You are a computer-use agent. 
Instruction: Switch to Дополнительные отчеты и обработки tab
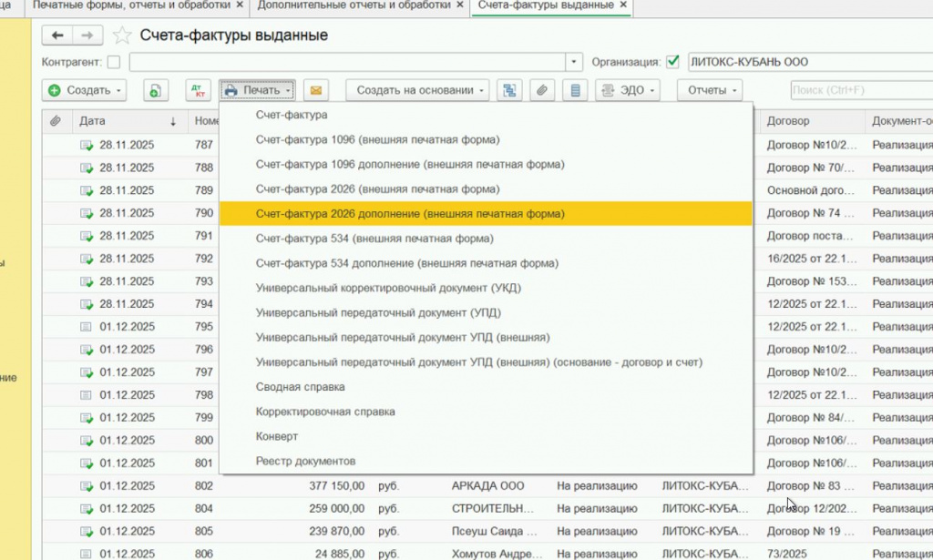(354, 5)
